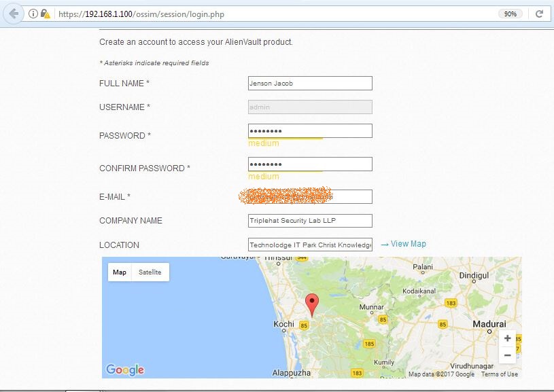Select the Madurai city label on the map
The height and width of the screenshot is (392, 554).
click(x=489, y=324)
